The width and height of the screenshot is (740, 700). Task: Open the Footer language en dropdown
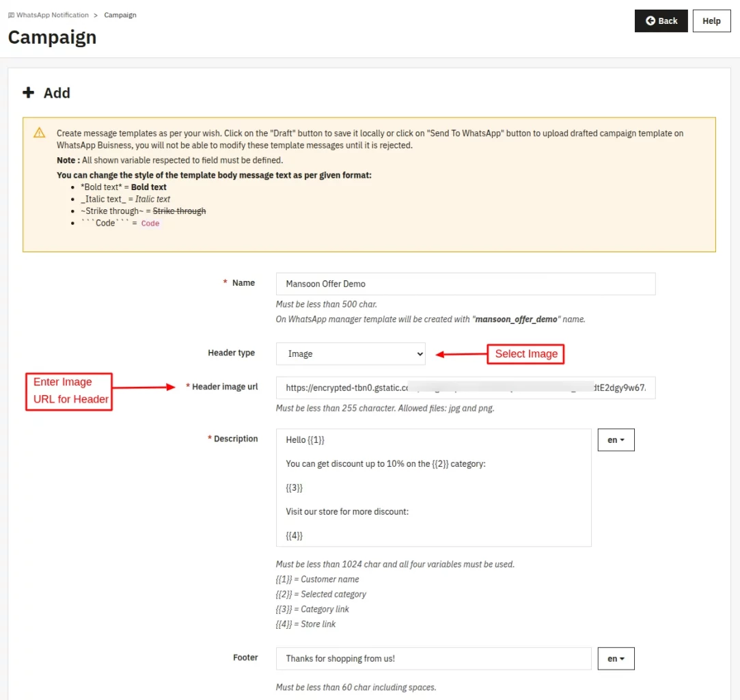coord(616,659)
